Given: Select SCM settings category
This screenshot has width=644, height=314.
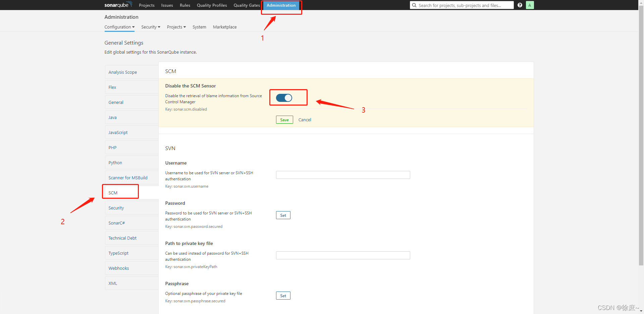Looking at the screenshot, I should pyautogui.click(x=131, y=193).
